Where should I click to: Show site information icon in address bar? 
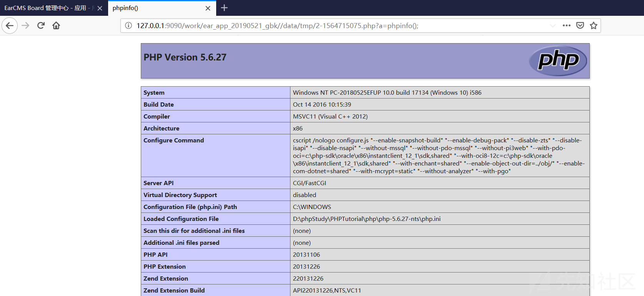click(x=128, y=26)
